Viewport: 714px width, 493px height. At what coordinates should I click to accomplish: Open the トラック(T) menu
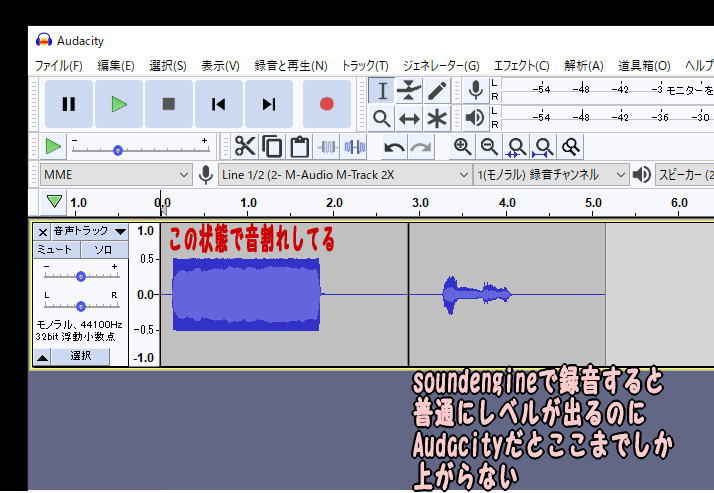coord(365,66)
